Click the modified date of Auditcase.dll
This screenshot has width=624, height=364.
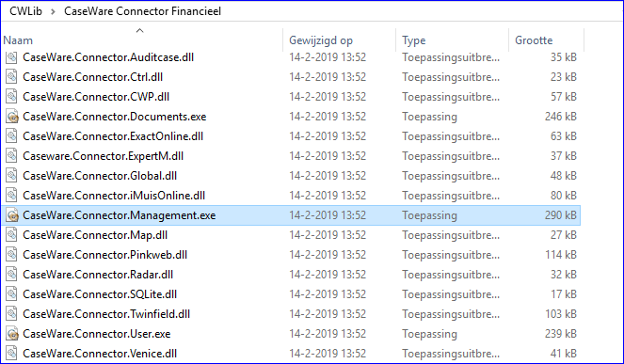click(328, 57)
